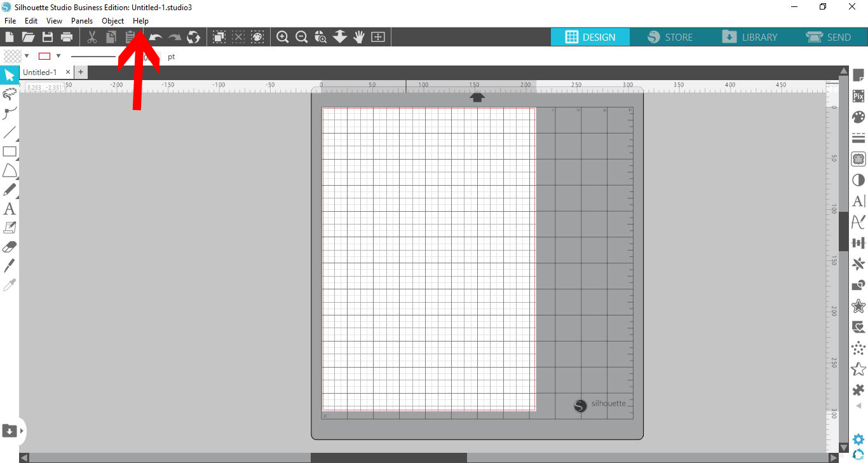868x463 pixels.
Task: Expand the library folder at bottom left
Action: click(x=10, y=431)
